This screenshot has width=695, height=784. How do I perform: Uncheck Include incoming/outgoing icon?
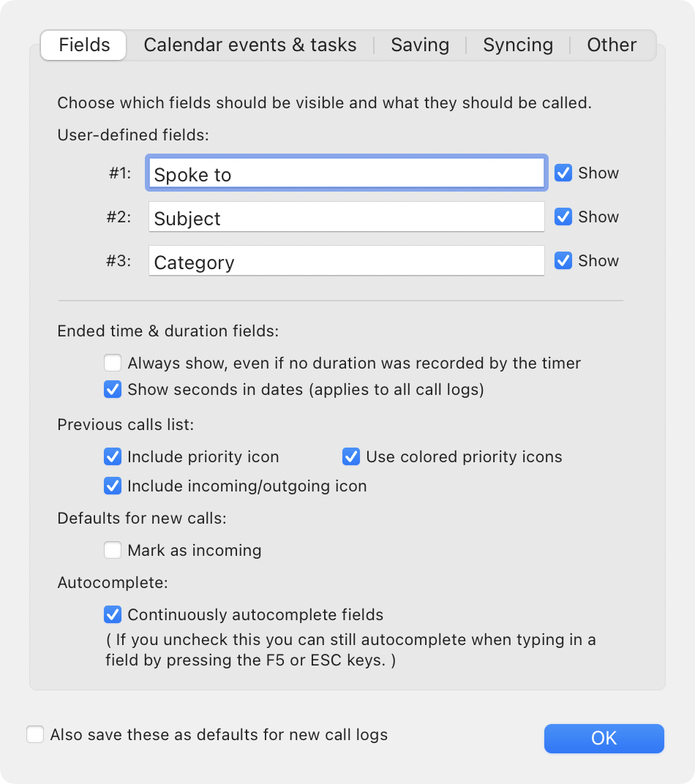pyautogui.click(x=113, y=486)
